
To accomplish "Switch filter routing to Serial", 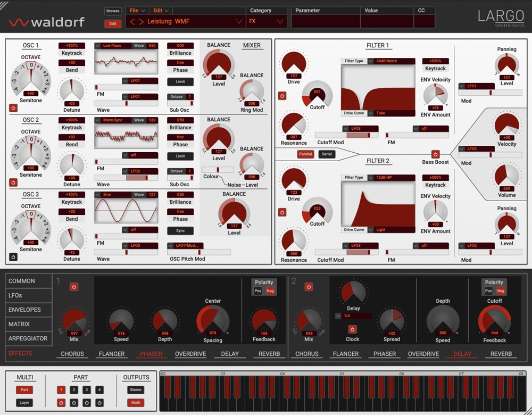I will [327, 154].
